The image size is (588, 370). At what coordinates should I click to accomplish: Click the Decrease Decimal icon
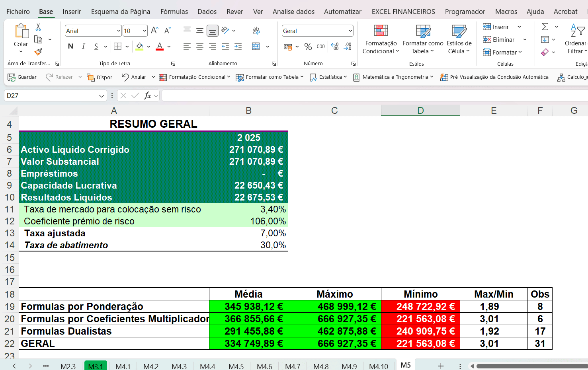click(348, 47)
